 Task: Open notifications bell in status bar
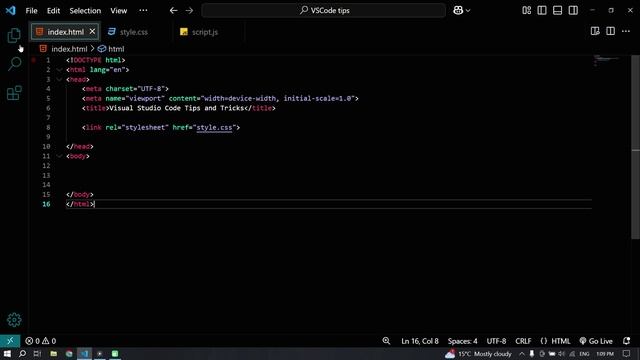tap(627, 341)
